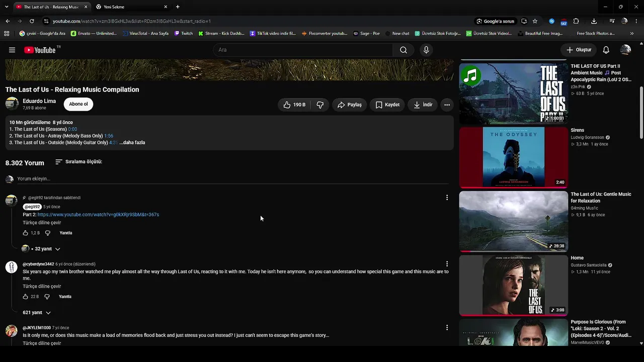Open the Home by Gustavo Santaolalla thumbnail
This screenshot has width=644, height=362.
[x=513, y=285]
